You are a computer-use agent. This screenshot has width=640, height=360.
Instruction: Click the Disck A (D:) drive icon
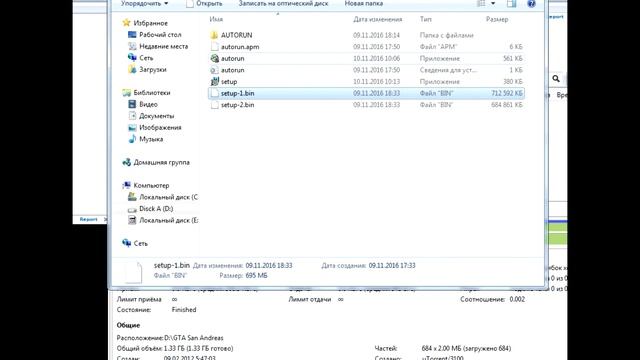[x=132, y=209]
